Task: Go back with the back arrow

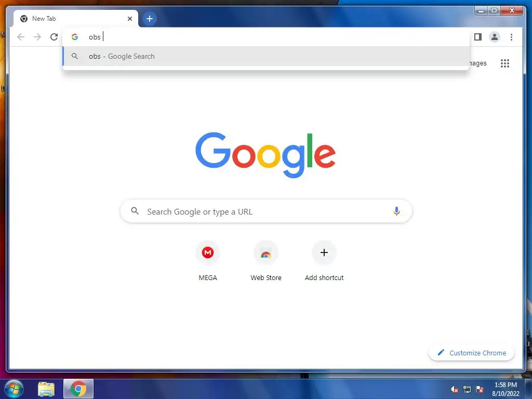Action: click(x=21, y=37)
